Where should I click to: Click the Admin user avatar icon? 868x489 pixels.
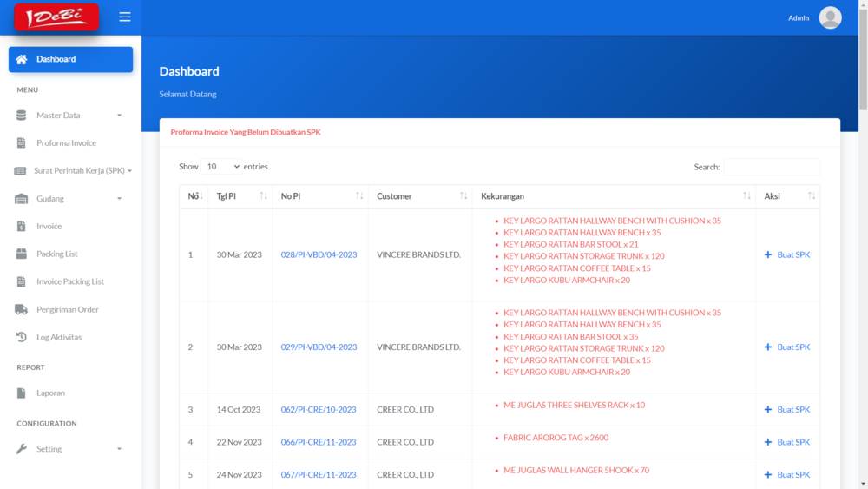tap(830, 17)
